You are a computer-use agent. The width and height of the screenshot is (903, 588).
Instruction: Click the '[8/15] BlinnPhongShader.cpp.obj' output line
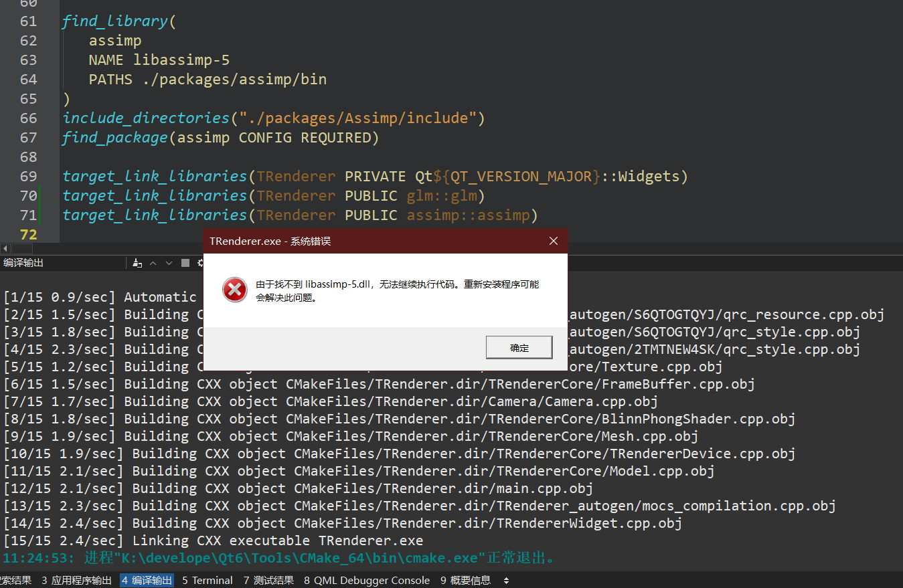tap(399, 419)
